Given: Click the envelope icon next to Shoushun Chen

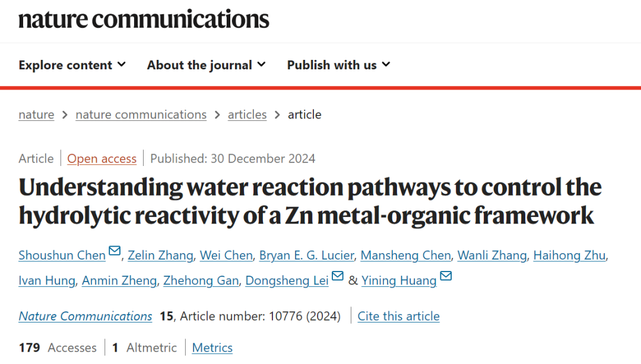Looking at the screenshot, I should pyautogui.click(x=115, y=250).
